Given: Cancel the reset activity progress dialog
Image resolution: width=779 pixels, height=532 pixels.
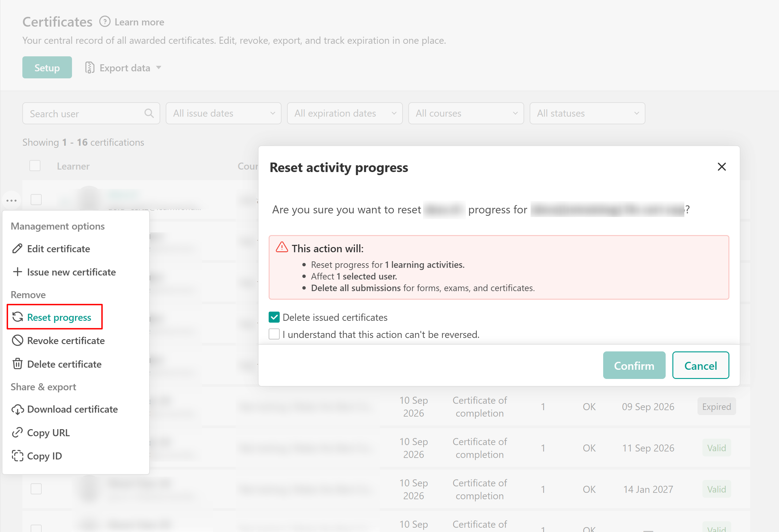Looking at the screenshot, I should [701, 365].
